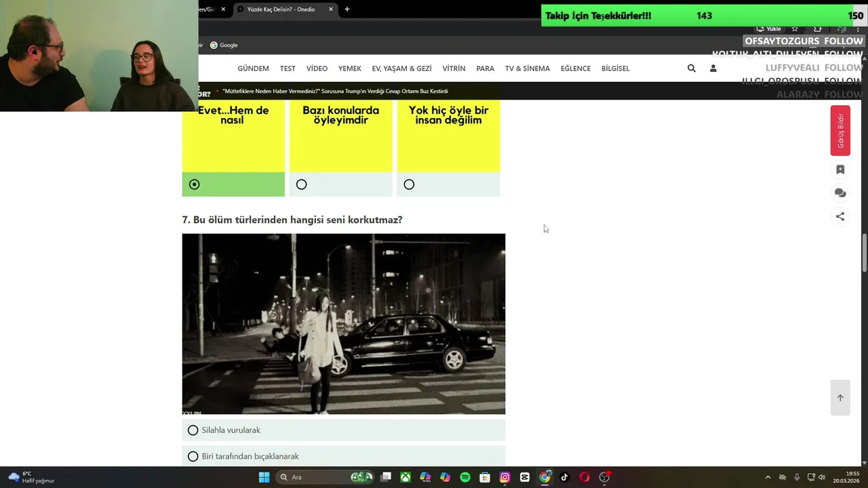The image size is (868, 488).
Task: Click the OneDrive cloud tray icon
Action: tap(783, 477)
